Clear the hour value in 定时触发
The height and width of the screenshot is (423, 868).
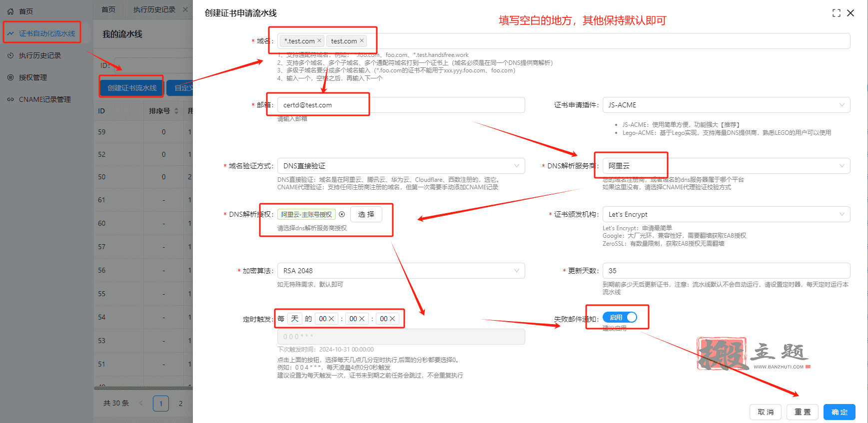point(331,319)
